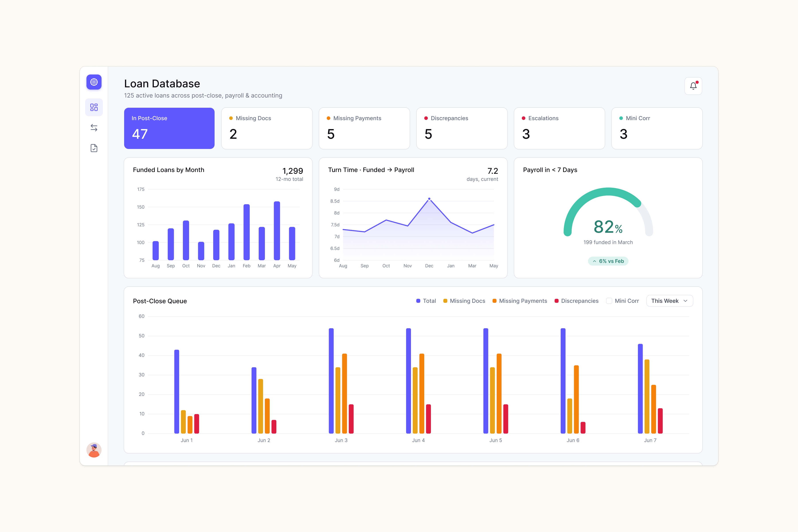Click the Apr bar in Funded Loans chart
798x532 pixels.
[277, 231]
